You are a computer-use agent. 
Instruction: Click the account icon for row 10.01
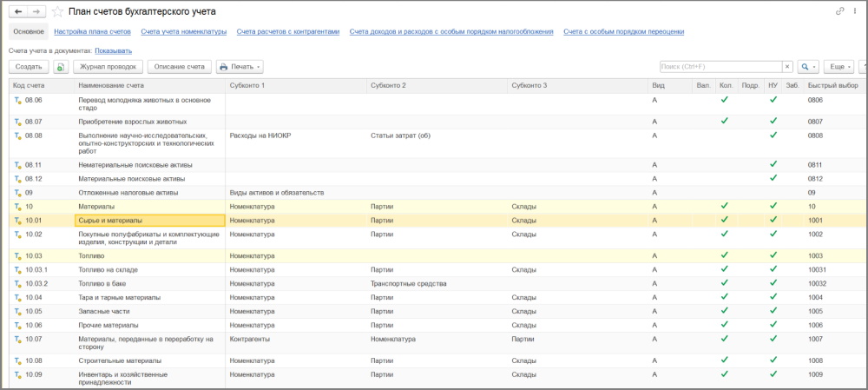(17, 221)
